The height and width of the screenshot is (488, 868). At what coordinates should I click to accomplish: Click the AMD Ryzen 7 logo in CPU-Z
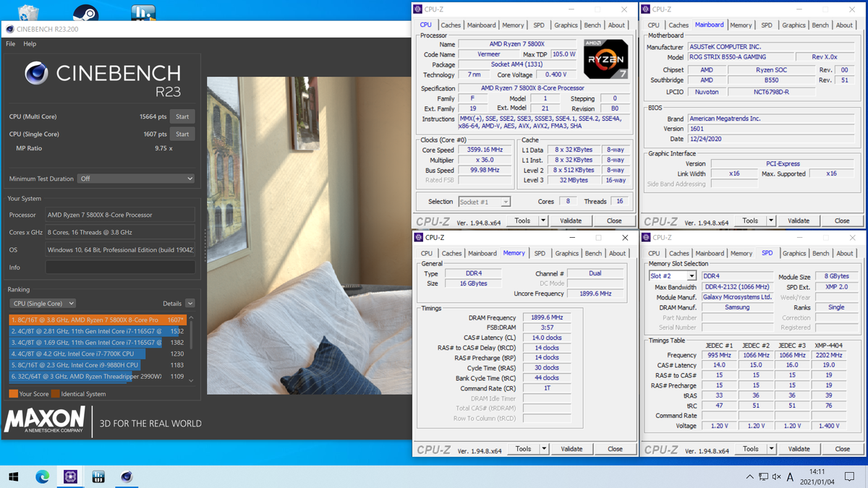(605, 58)
